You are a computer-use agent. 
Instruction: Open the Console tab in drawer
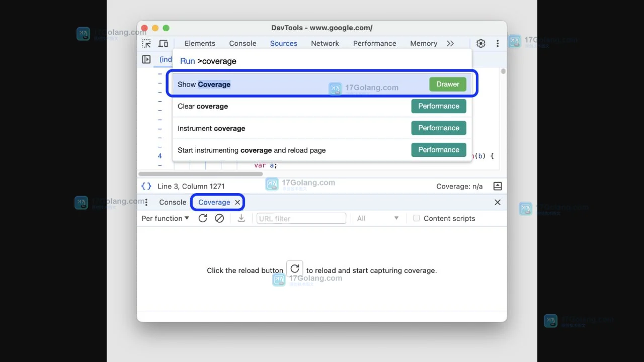pos(173,202)
